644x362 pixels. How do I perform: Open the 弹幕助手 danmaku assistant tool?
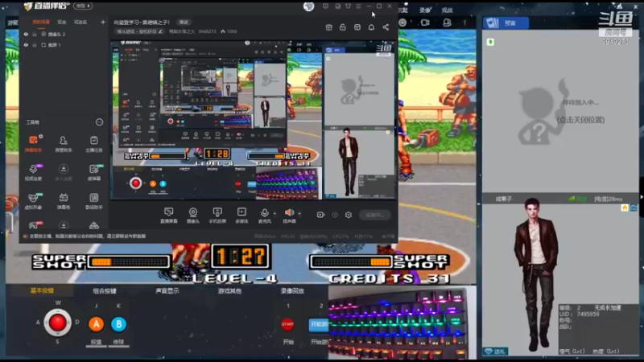[33, 144]
